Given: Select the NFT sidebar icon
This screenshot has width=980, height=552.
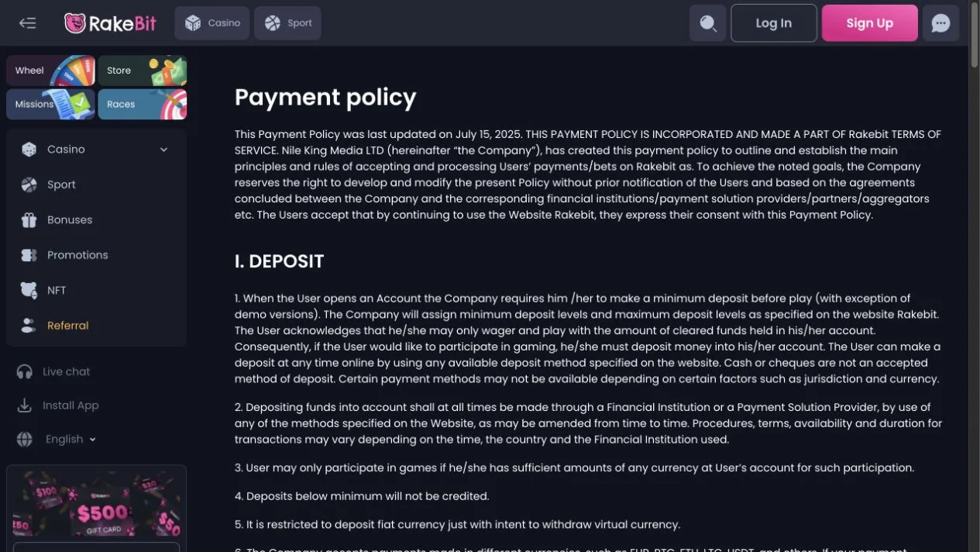Looking at the screenshot, I should [29, 290].
